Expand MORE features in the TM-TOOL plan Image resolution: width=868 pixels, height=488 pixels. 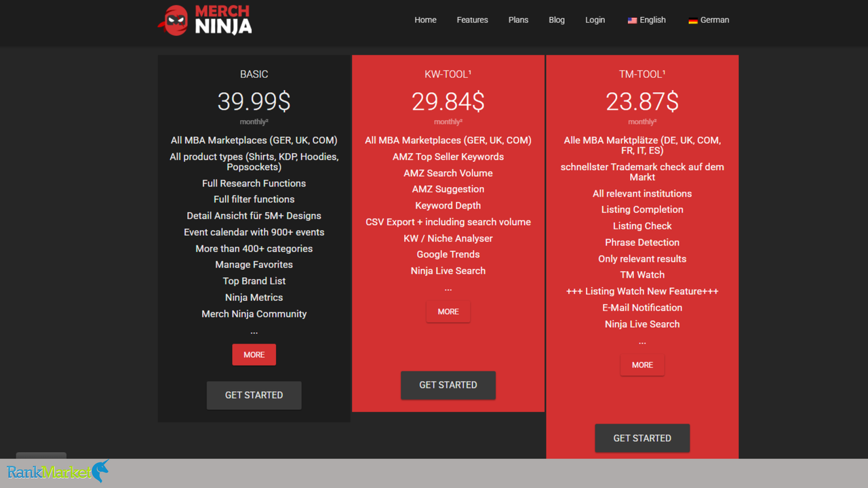click(642, 365)
